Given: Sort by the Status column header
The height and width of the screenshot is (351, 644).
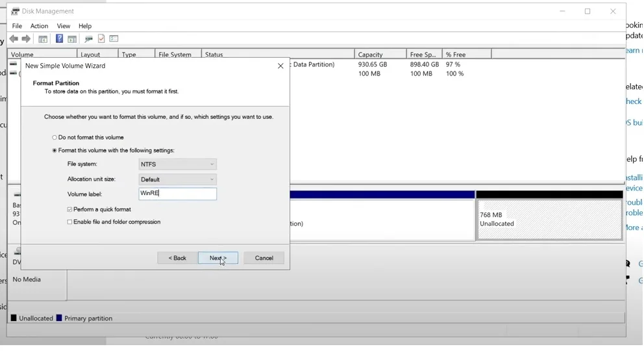Looking at the screenshot, I should click(x=278, y=54).
